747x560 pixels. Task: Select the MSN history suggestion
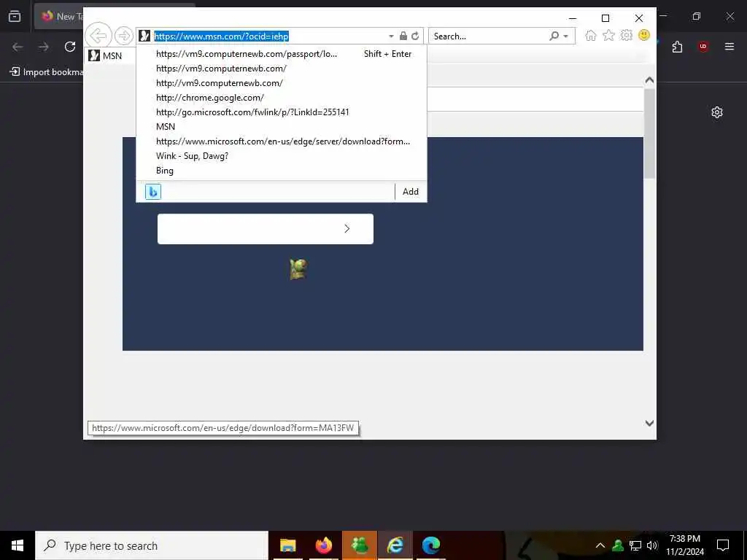(x=282, y=127)
